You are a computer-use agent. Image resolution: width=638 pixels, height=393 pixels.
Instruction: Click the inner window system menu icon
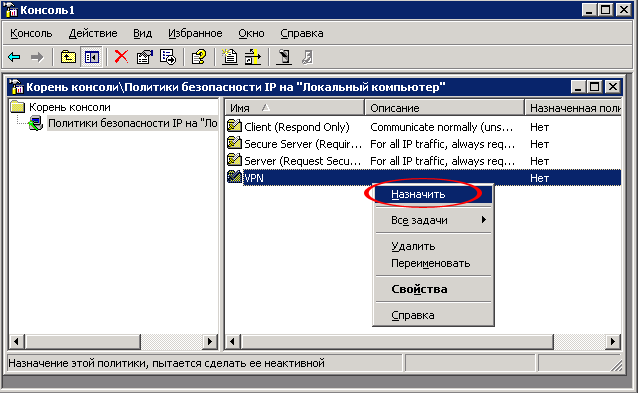(x=16, y=87)
